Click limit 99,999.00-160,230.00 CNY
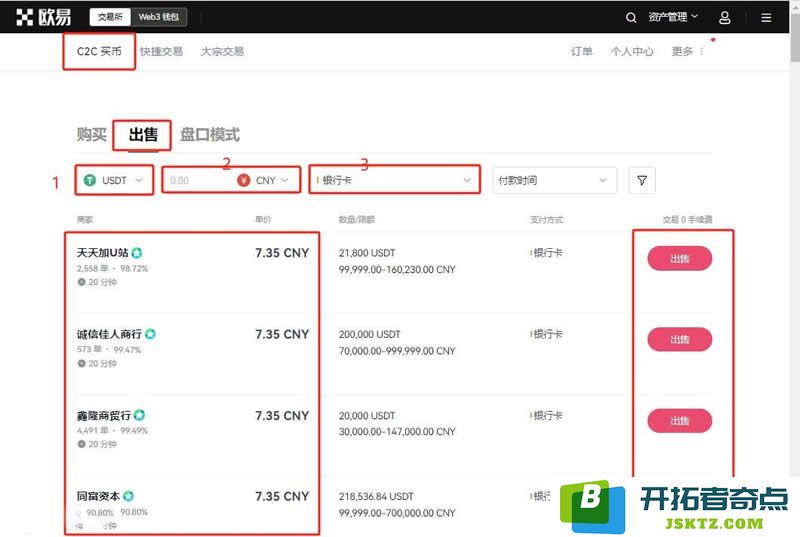Image resolution: width=800 pixels, height=537 pixels. [x=397, y=269]
